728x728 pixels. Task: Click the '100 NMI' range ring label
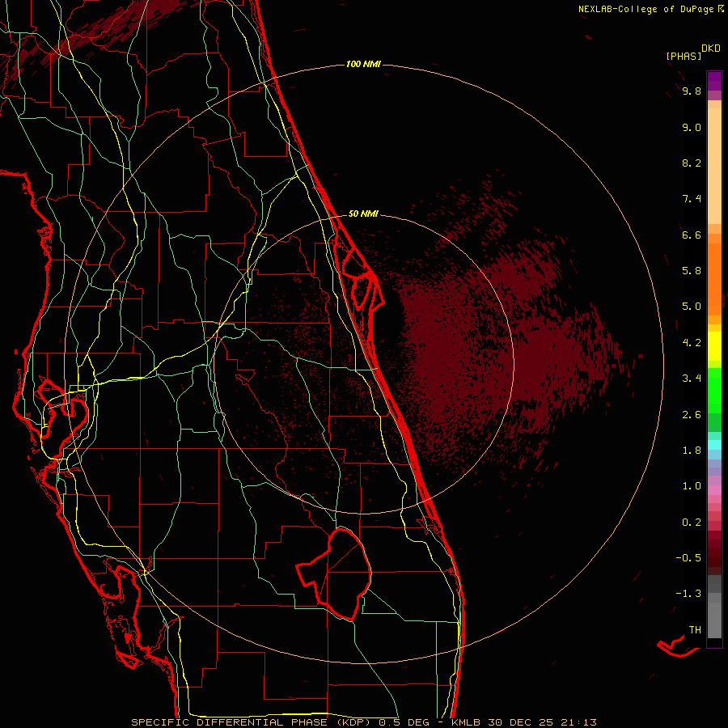tap(363, 64)
